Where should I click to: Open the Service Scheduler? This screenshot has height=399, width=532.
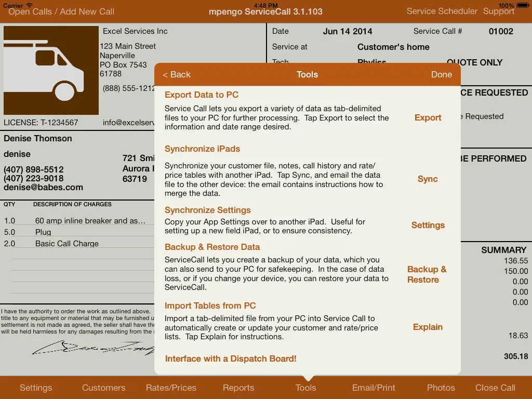442,11
